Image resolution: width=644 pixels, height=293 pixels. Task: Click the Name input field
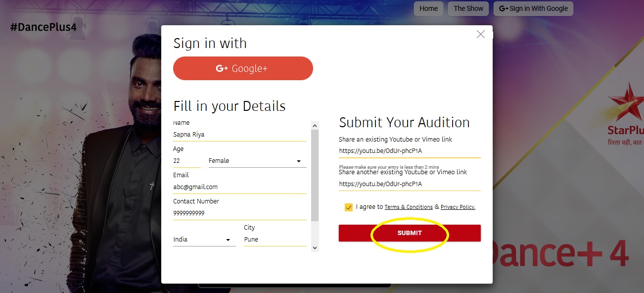click(x=239, y=135)
